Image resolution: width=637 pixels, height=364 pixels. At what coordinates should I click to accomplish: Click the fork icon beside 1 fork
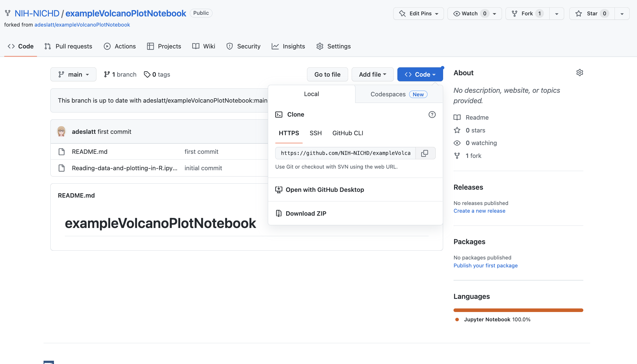pyautogui.click(x=457, y=156)
